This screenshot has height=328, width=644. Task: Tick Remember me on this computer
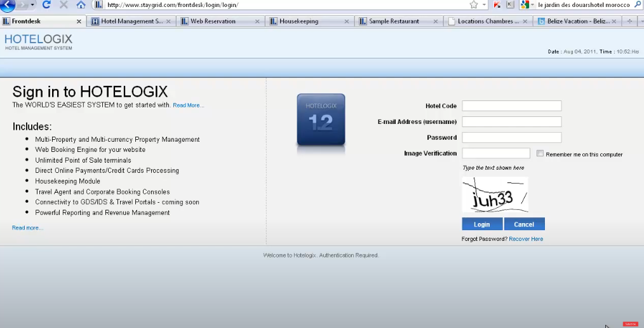point(540,153)
